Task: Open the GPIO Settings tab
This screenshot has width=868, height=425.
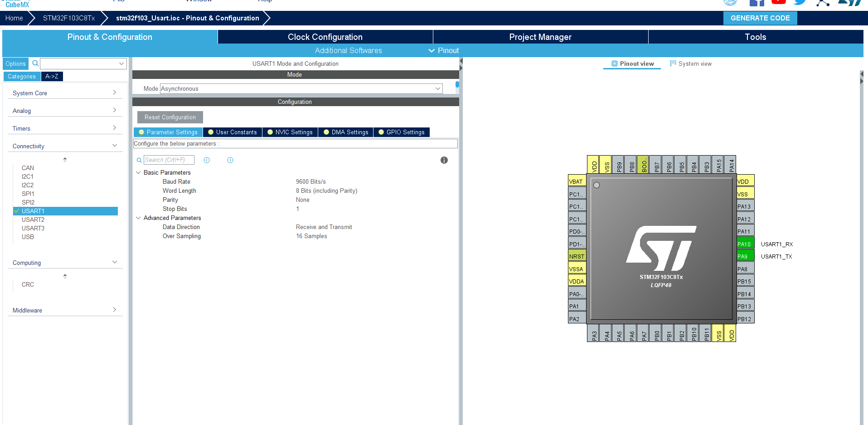Action: 402,132
